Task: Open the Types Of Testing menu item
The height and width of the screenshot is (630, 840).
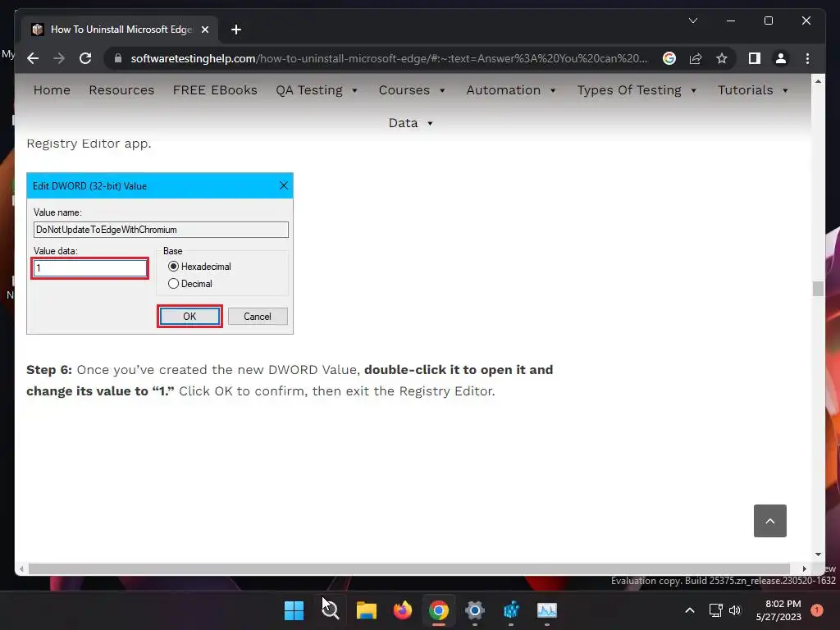Action: coord(629,90)
